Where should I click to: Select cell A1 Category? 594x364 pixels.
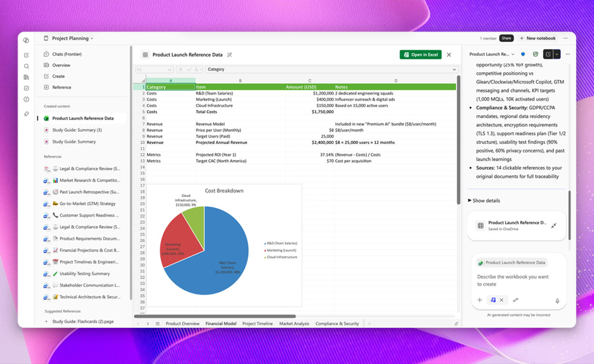click(170, 87)
